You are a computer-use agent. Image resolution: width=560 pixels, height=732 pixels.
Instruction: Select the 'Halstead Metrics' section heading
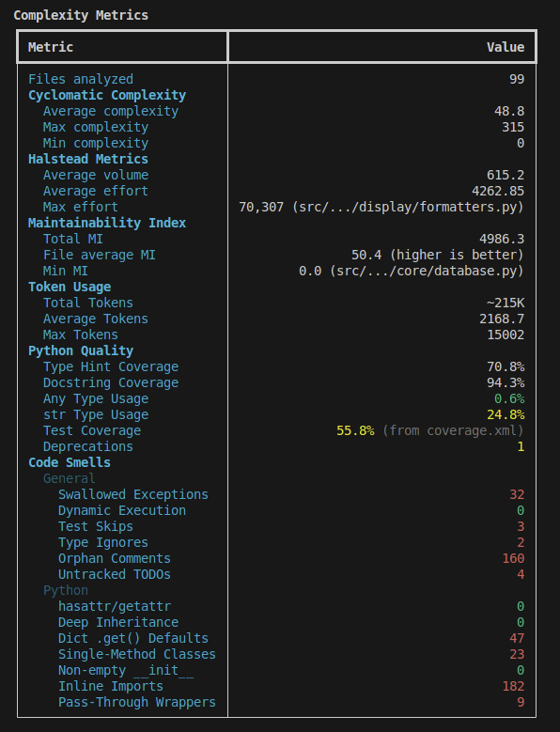point(88,159)
